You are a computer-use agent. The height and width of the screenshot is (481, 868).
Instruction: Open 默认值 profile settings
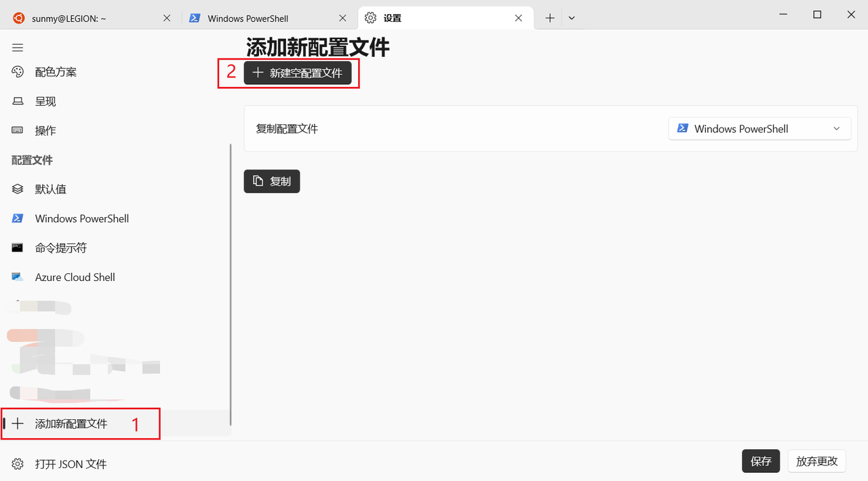pos(115,189)
